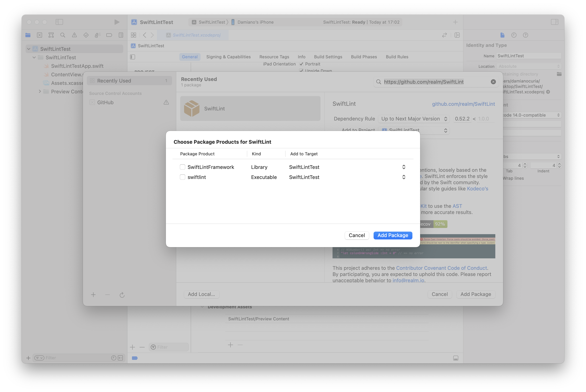Toggle the navigator sidebar icon
Viewport: 586px width, 392px height.
[x=59, y=22]
